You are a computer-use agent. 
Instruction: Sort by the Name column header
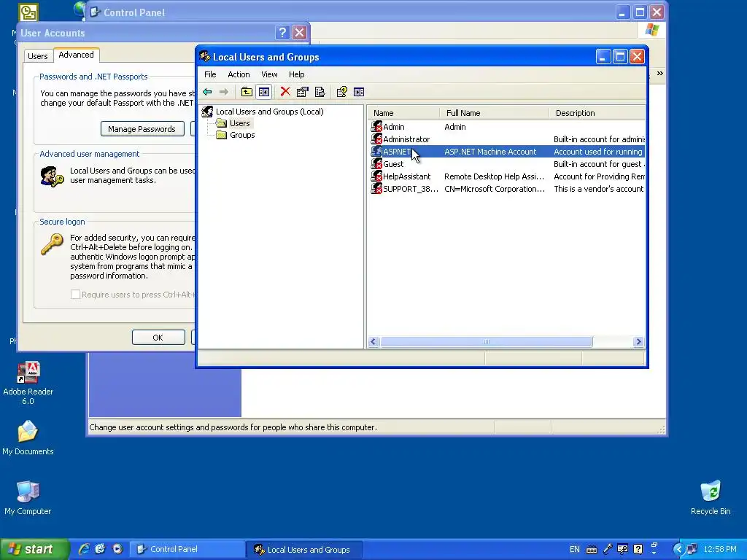pyautogui.click(x=403, y=113)
